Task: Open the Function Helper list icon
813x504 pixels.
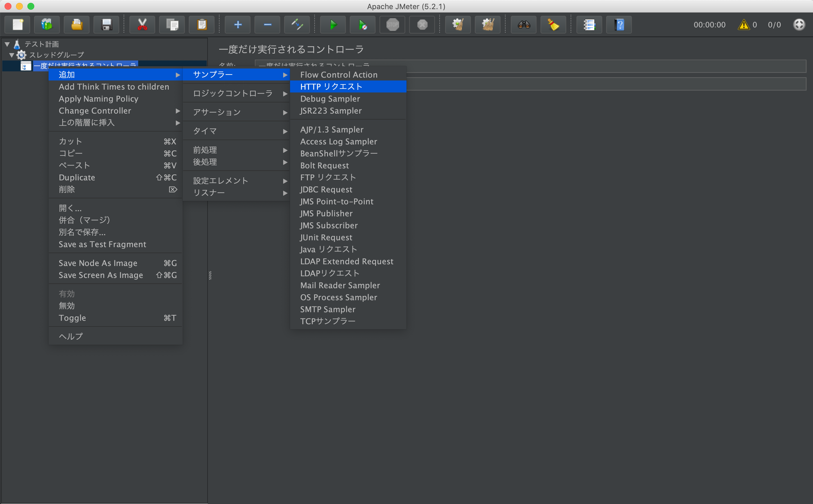Action: click(589, 25)
